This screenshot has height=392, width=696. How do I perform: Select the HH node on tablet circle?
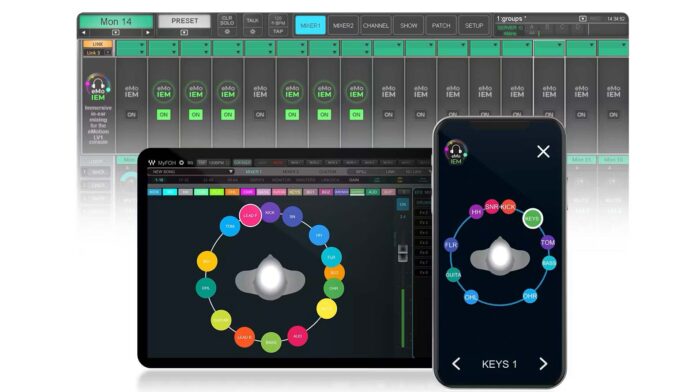319,235
